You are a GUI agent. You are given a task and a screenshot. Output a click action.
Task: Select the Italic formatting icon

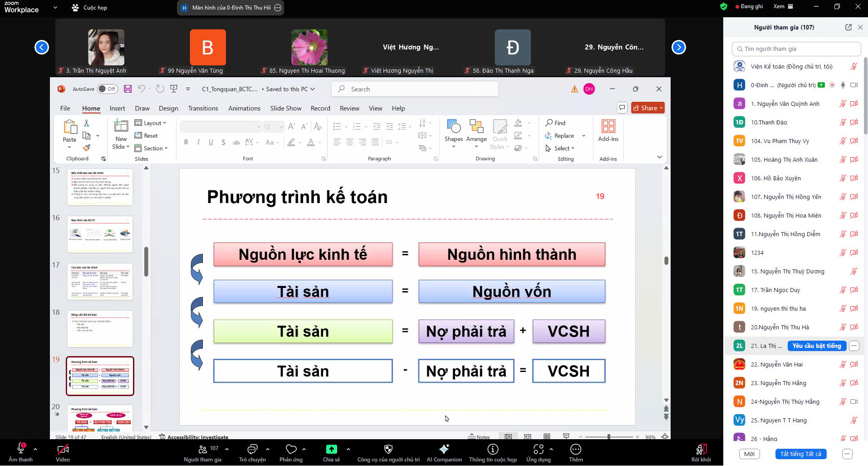(x=198, y=142)
